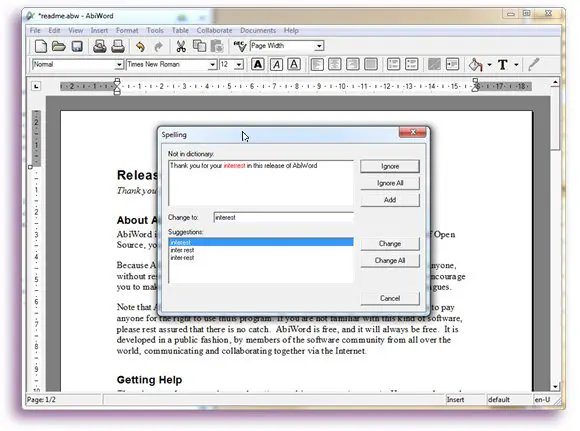Insert a bulleted list with the toolbar icon
The image size is (580, 431).
(x=411, y=64)
